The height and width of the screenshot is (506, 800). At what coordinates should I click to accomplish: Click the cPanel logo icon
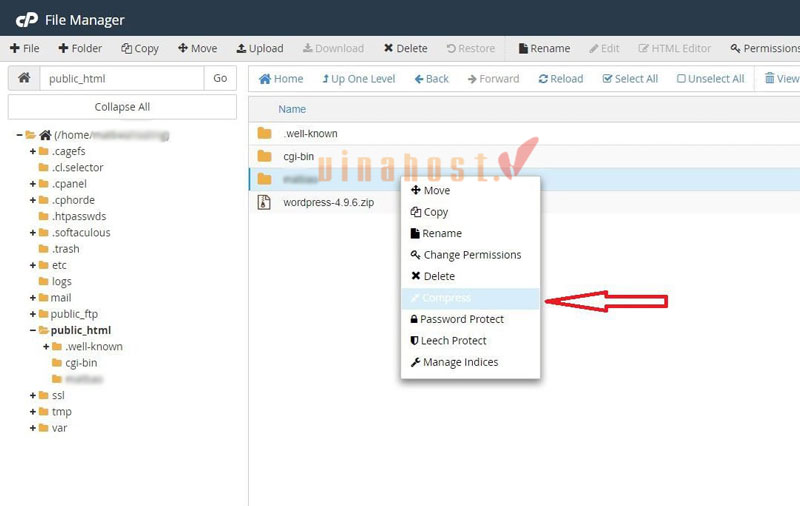click(x=27, y=19)
